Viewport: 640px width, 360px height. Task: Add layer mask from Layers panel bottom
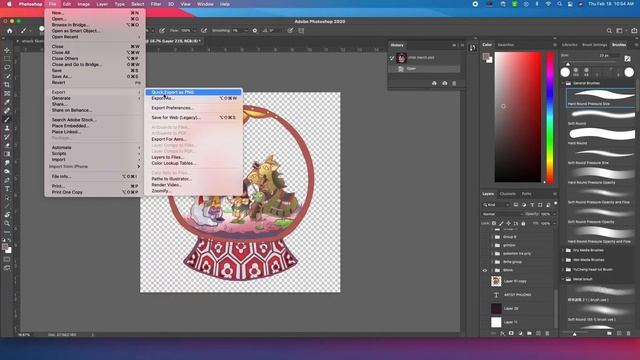tap(511, 333)
